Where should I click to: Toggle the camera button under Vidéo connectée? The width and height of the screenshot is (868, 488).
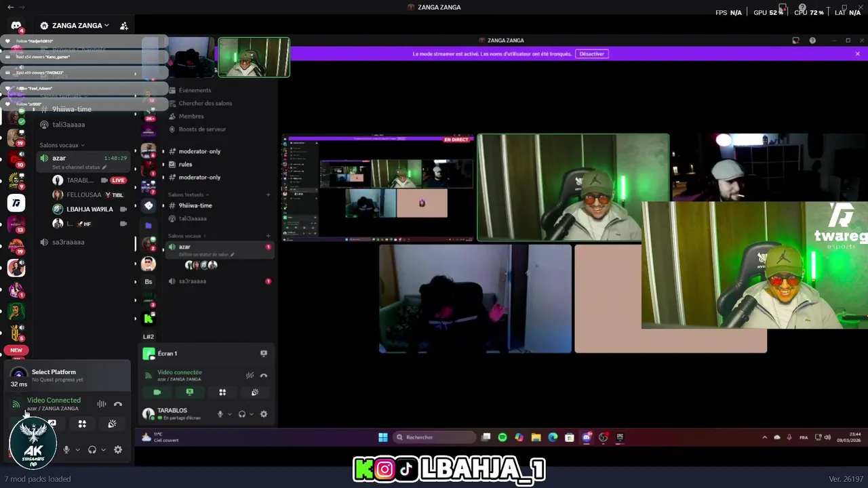point(157,392)
